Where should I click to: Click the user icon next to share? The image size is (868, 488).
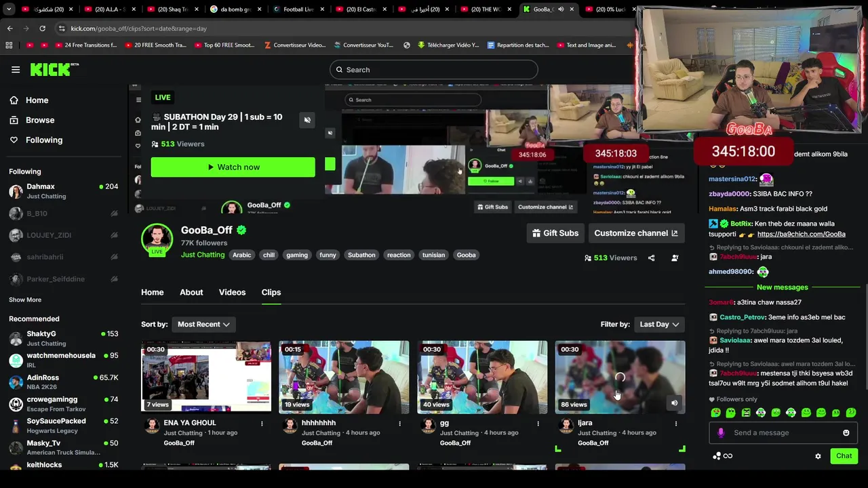click(675, 258)
